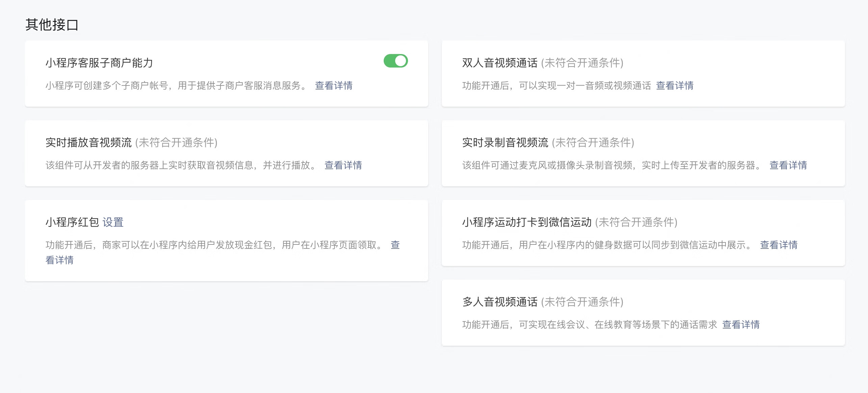Screen dimensions: 868x393
Task: Click the 实时播放音视频流 heading
Action: point(88,143)
